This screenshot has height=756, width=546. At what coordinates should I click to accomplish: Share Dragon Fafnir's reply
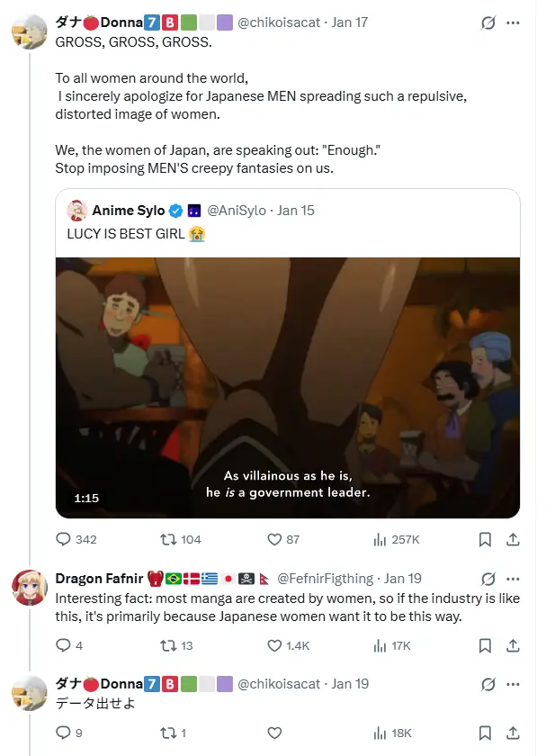click(513, 645)
